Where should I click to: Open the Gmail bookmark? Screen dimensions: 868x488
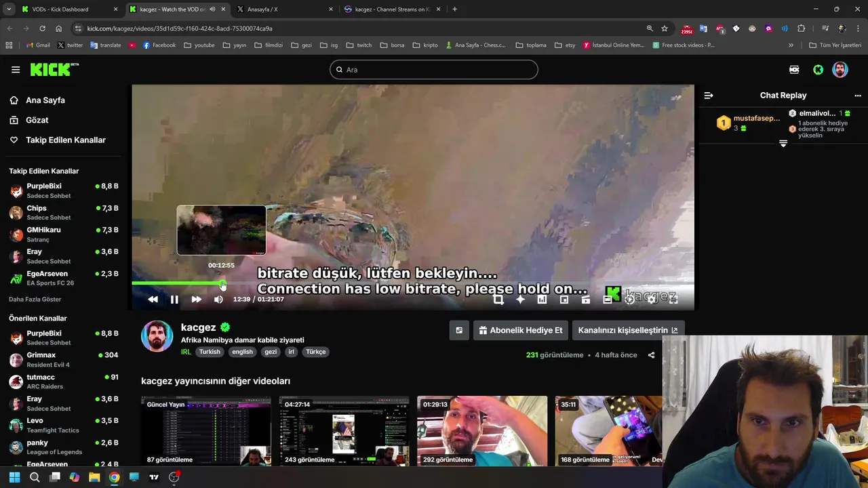[x=38, y=45]
